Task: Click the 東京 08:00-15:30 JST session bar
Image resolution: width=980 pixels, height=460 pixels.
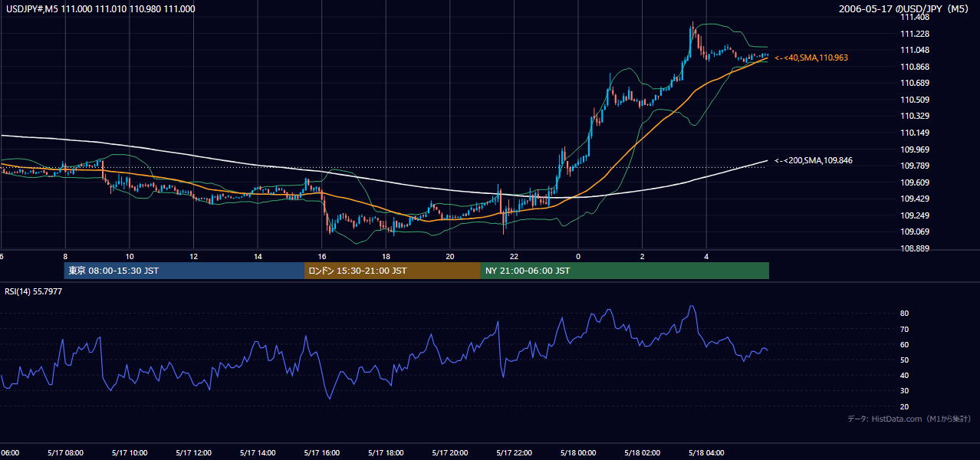Action: [184, 271]
